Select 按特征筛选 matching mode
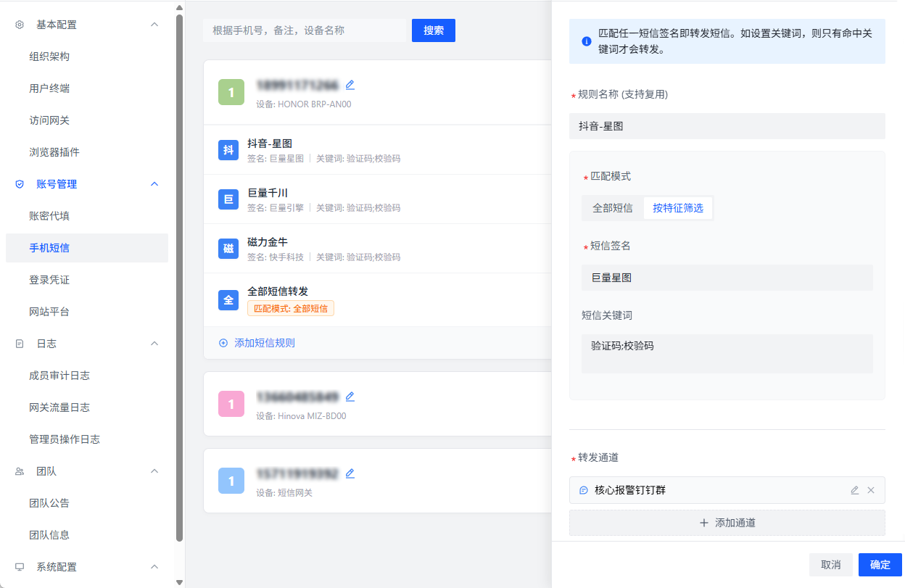Viewport: 905px width, 588px height. (x=678, y=208)
